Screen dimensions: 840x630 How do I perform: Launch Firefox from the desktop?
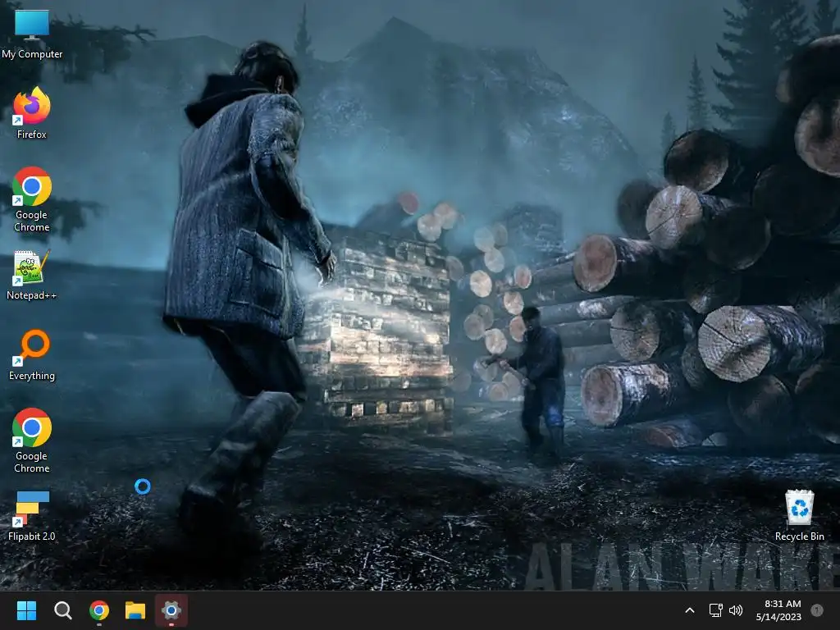pyautogui.click(x=32, y=113)
